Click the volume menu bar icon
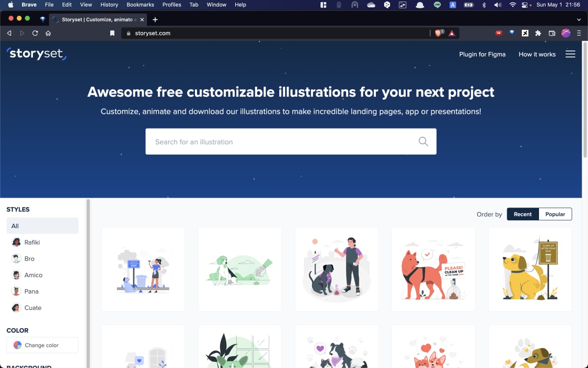The image size is (588, 368). pos(498,5)
